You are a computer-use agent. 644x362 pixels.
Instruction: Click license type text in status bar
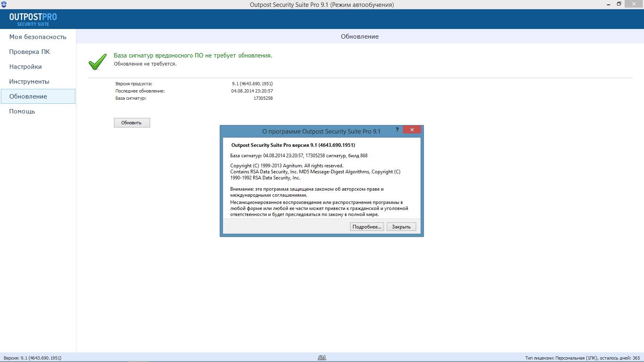pos(582,358)
